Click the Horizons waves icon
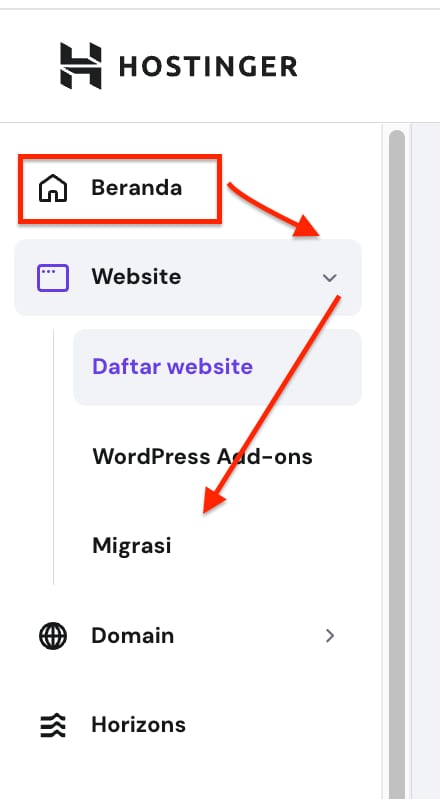The width and height of the screenshot is (440, 799). pyautogui.click(x=53, y=725)
